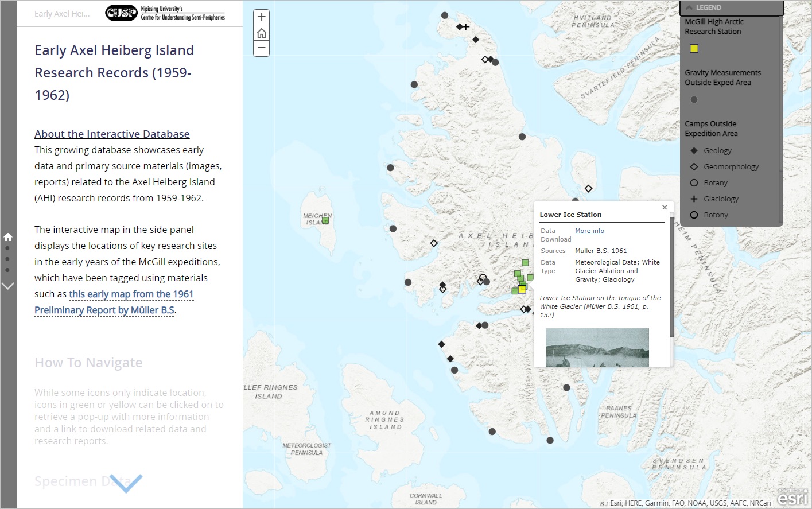Open the Lower Ice Station photo thumbnail

(597, 347)
